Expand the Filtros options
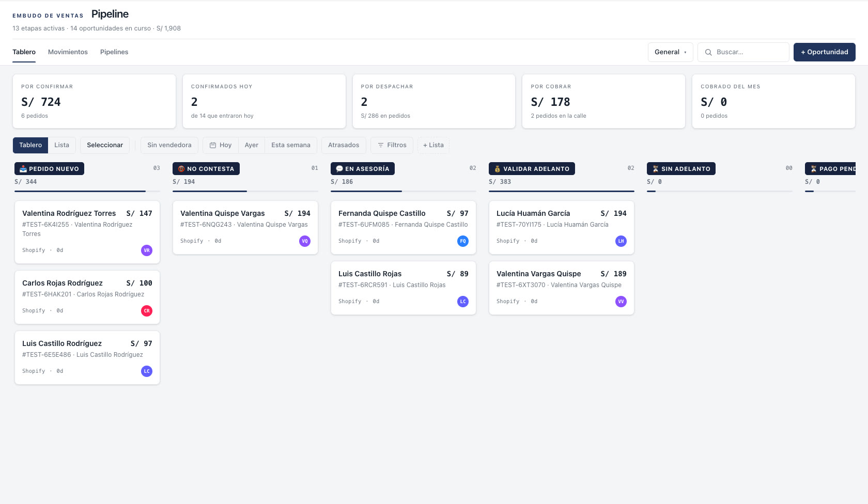 pos(392,145)
